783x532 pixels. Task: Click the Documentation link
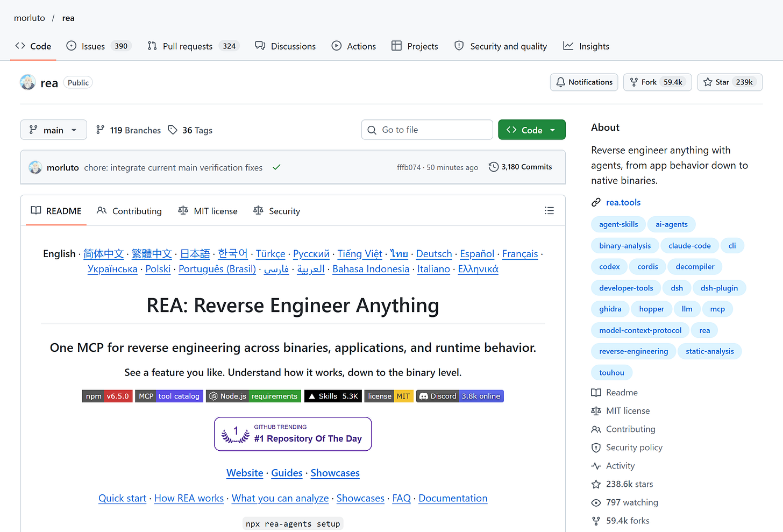click(453, 498)
